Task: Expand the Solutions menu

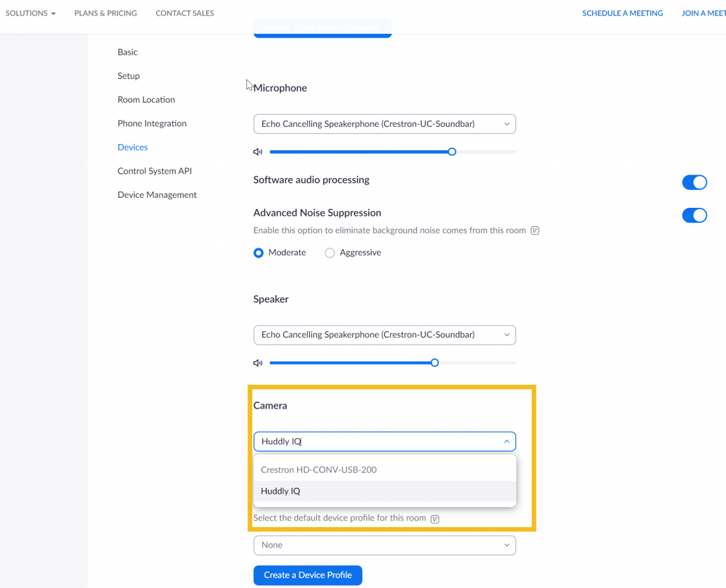Action: tap(30, 13)
